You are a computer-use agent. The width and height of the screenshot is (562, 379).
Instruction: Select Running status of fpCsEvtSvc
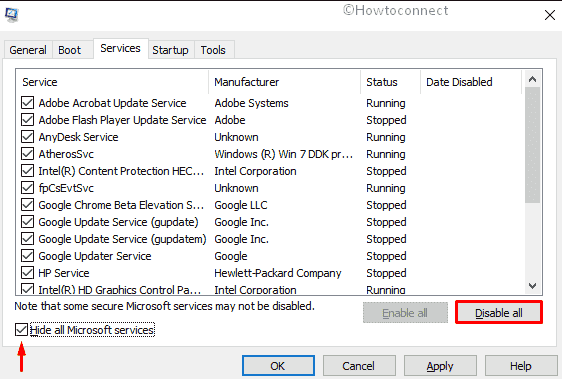pos(386,188)
